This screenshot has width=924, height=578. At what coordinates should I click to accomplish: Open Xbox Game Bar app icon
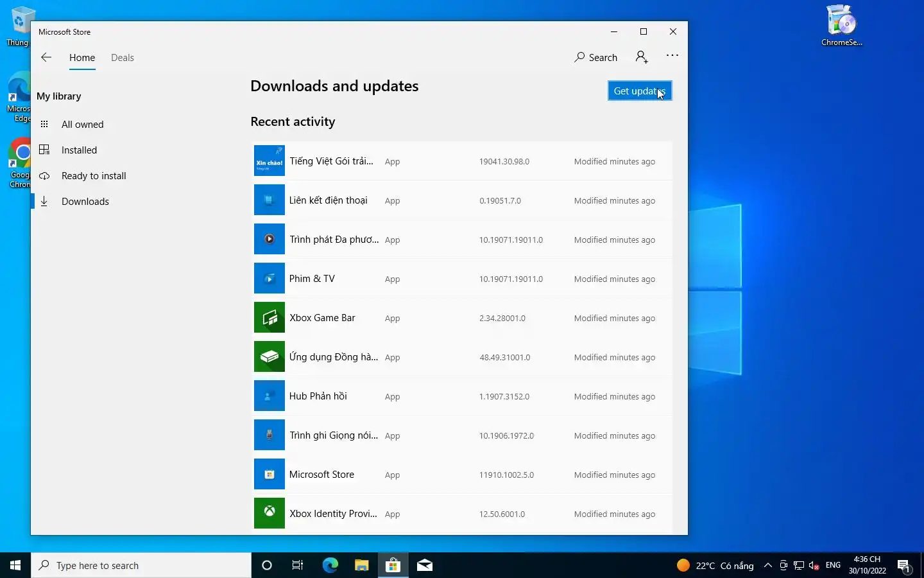[269, 317]
